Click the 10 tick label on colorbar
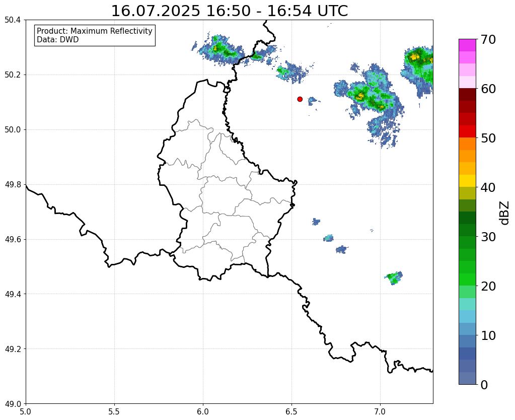This screenshot has height=420, width=515. coord(488,335)
